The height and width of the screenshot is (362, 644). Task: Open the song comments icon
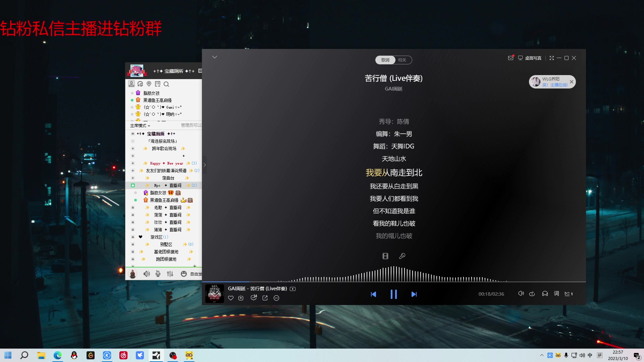coord(254,298)
